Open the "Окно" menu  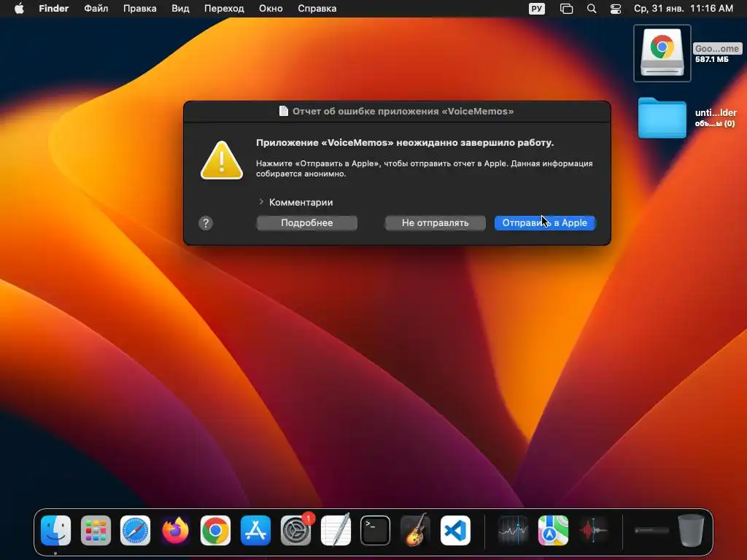pyautogui.click(x=271, y=9)
